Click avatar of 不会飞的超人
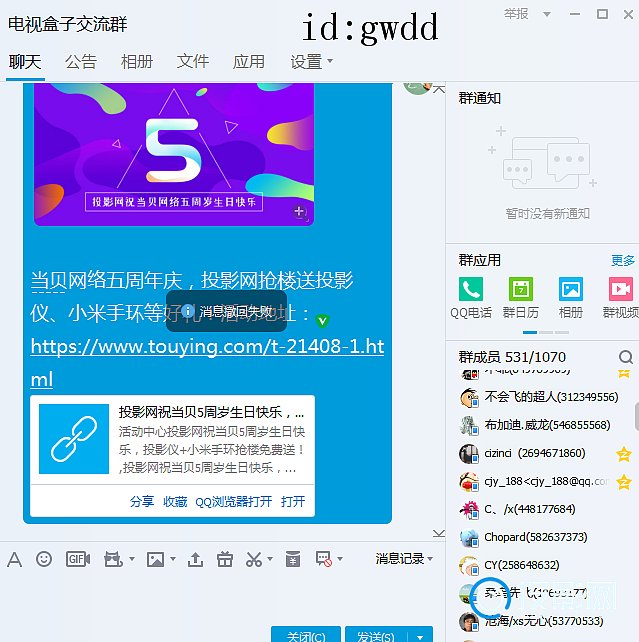The image size is (639, 642). pyautogui.click(x=469, y=398)
